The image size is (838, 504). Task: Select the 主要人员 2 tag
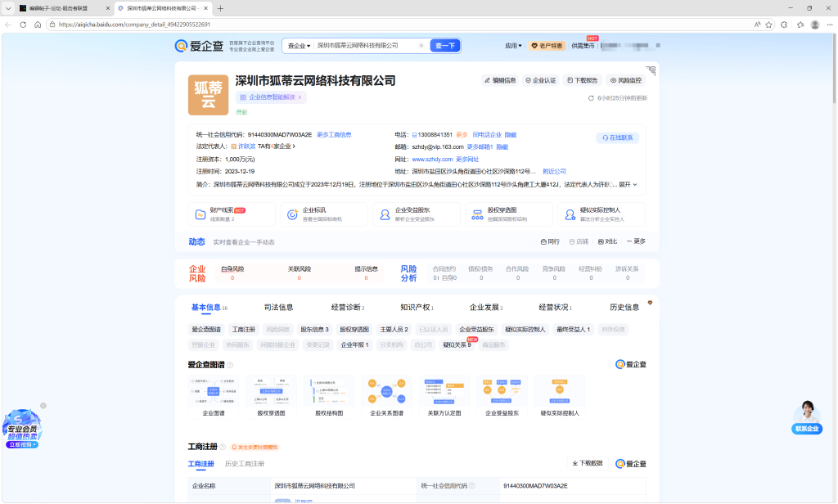pyautogui.click(x=394, y=330)
